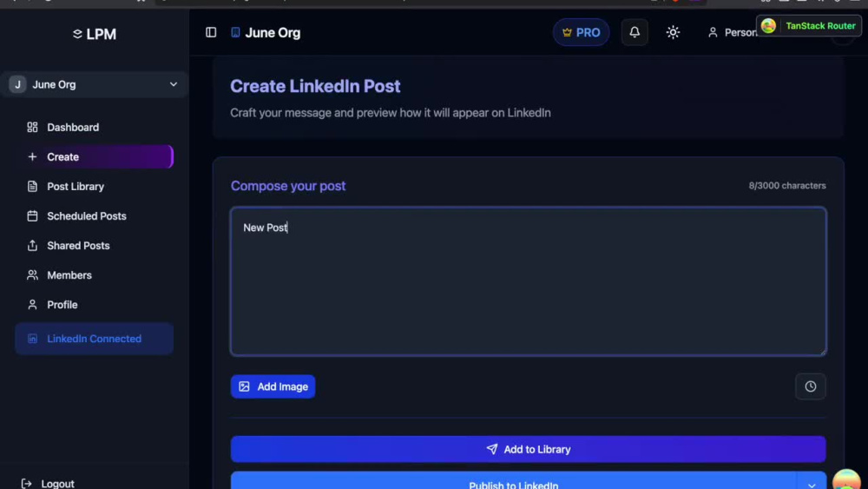
Task: Switch theme with the sun icon
Action: click(x=673, y=32)
